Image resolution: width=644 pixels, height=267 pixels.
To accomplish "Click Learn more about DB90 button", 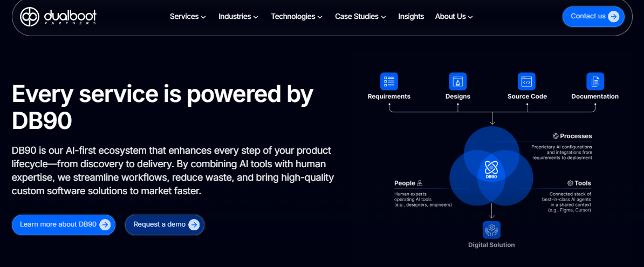I will [64, 225].
